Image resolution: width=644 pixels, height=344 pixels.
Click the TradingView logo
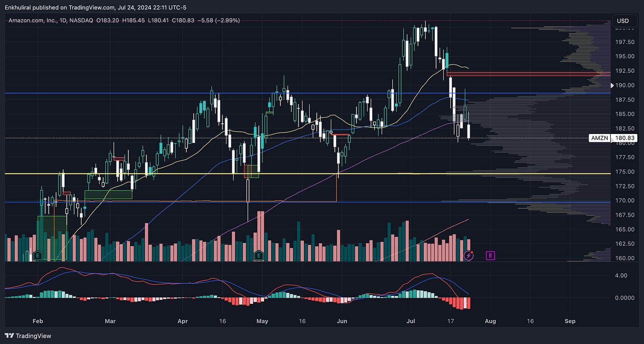tap(28, 336)
